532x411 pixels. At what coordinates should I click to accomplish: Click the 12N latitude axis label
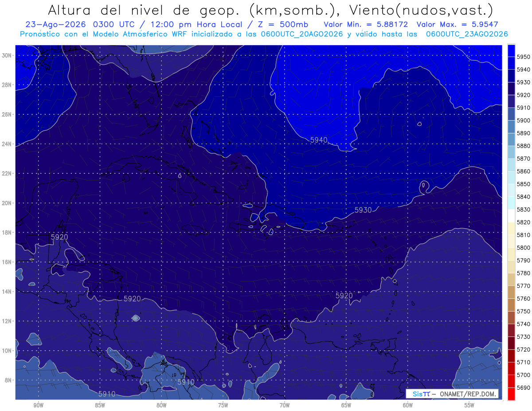coord(7,321)
